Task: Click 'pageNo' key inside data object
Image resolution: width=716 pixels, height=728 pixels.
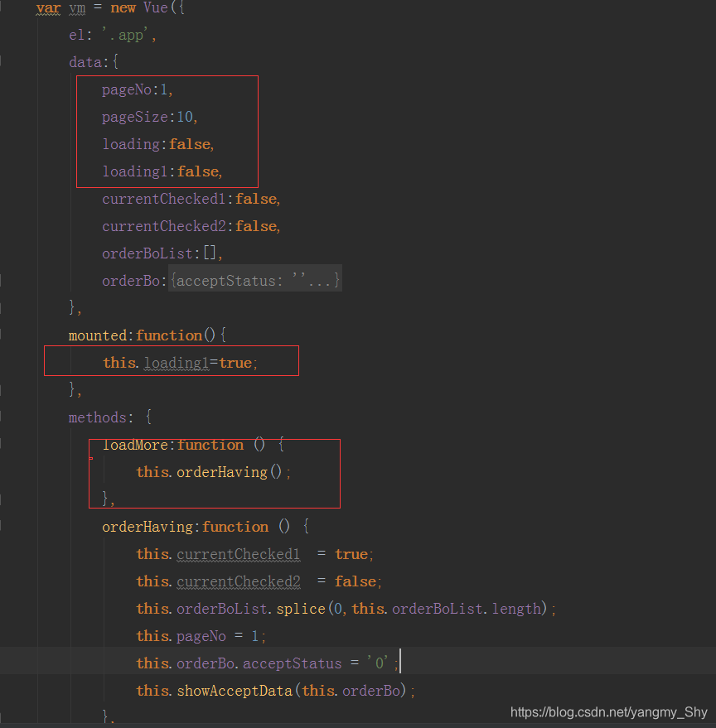Action: tap(127, 90)
